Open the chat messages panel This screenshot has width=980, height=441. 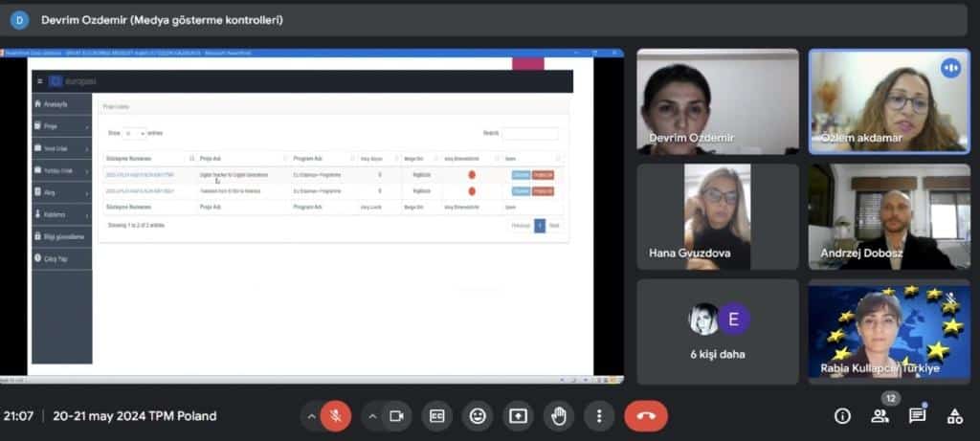tap(917, 415)
